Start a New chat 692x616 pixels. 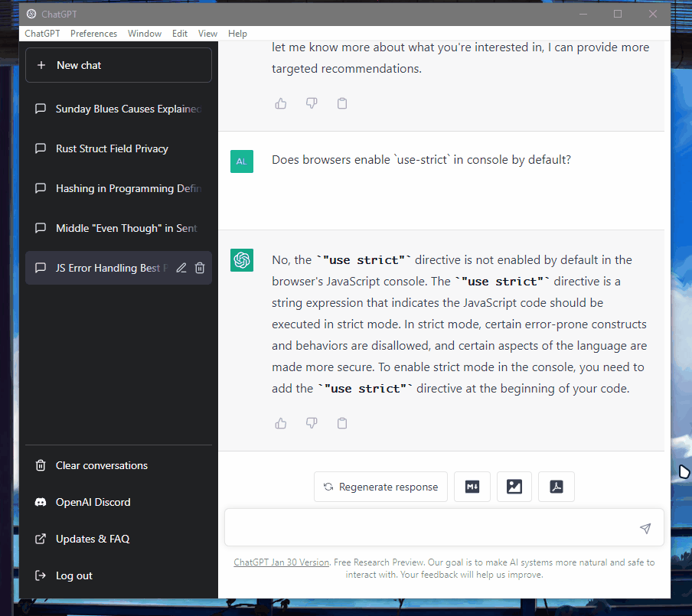pyautogui.click(x=119, y=65)
